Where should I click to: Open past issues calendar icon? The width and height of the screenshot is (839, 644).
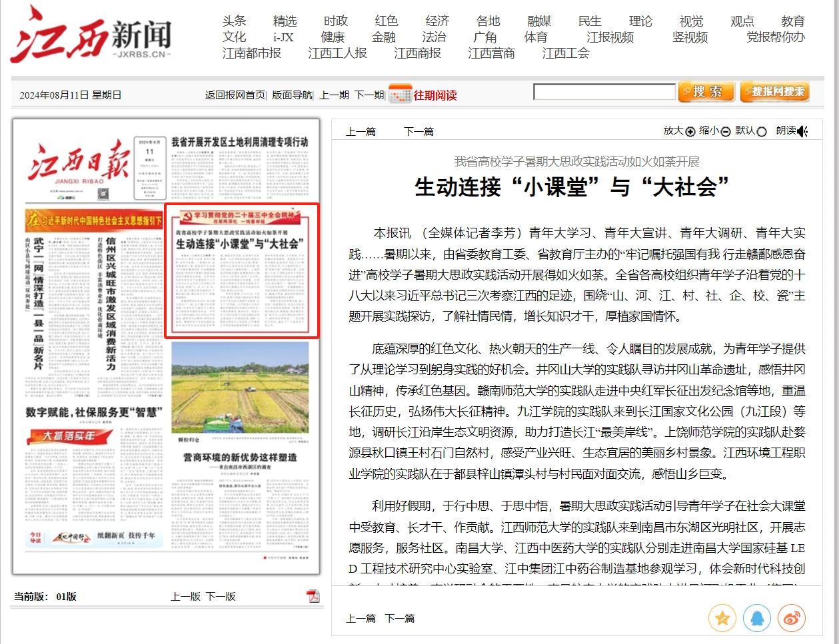tap(400, 94)
